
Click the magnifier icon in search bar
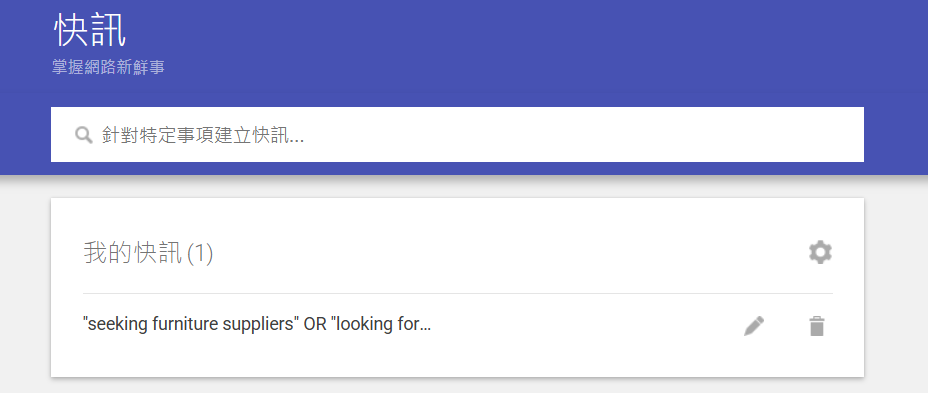coord(83,135)
